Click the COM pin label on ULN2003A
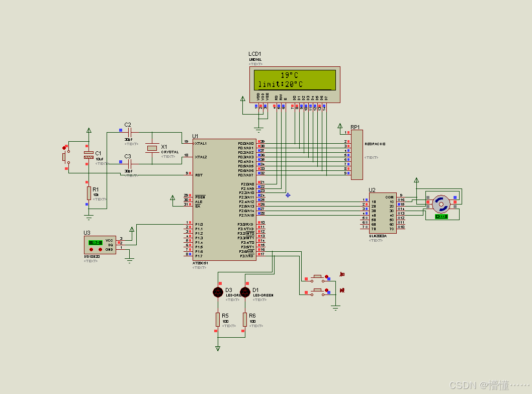This screenshot has height=394, width=532. tap(389, 197)
